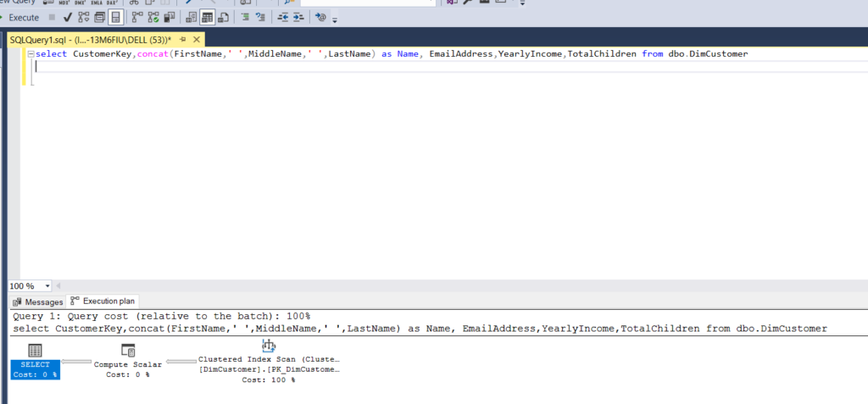Screen dimensions: 868x404
Task: Click the horizontal scroll left arrow
Action: pos(58,286)
